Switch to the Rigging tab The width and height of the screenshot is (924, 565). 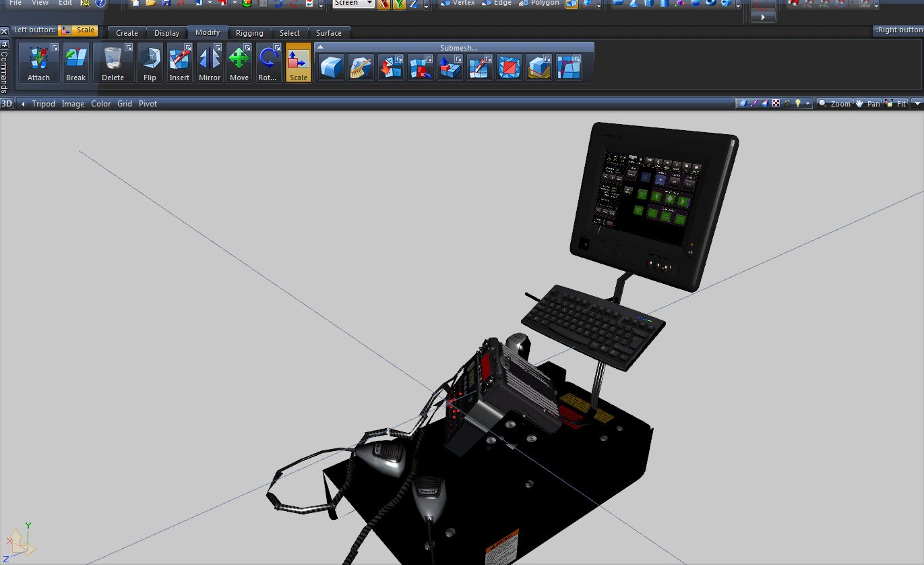[x=249, y=33]
